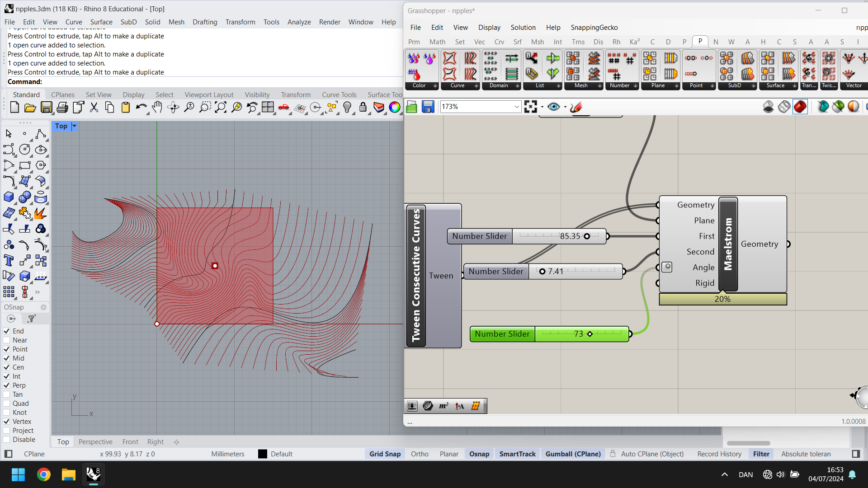Screen dimensions: 868x488
Task: Enable the Quad osnap checkbox
Action: click(6, 404)
